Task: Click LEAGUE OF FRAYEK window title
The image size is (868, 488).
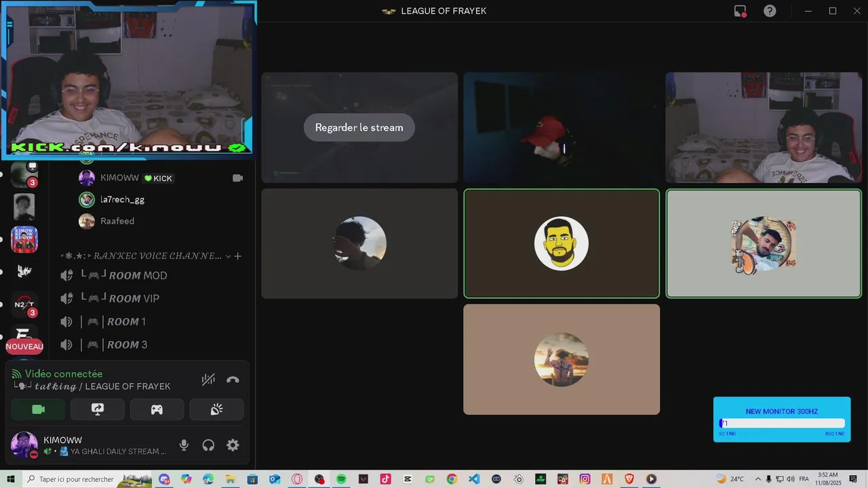Action: tap(443, 11)
